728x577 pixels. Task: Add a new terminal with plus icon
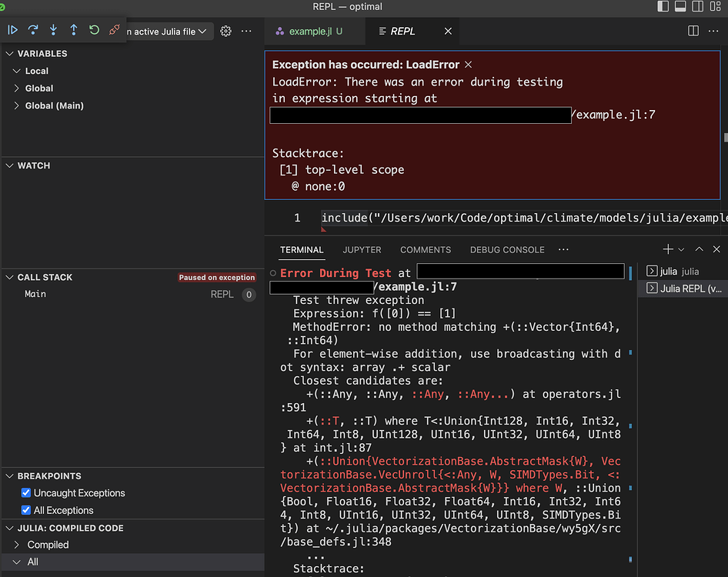pyautogui.click(x=667, y=249)
